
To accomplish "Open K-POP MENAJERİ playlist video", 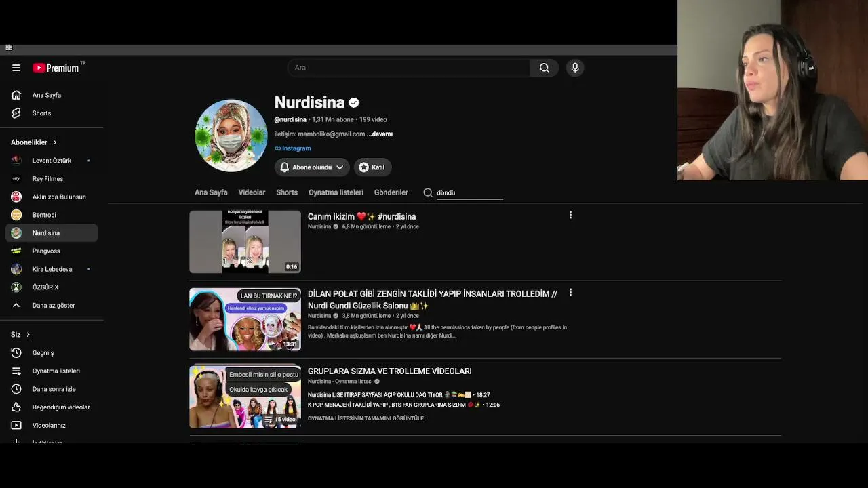I will [403, 405].
